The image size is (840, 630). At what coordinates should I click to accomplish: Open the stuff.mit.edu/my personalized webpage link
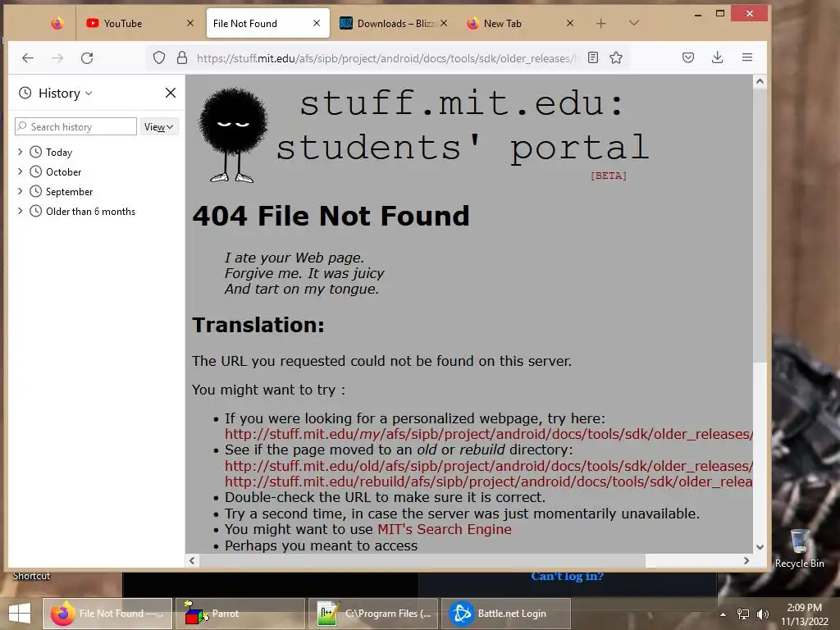(489, 434)
